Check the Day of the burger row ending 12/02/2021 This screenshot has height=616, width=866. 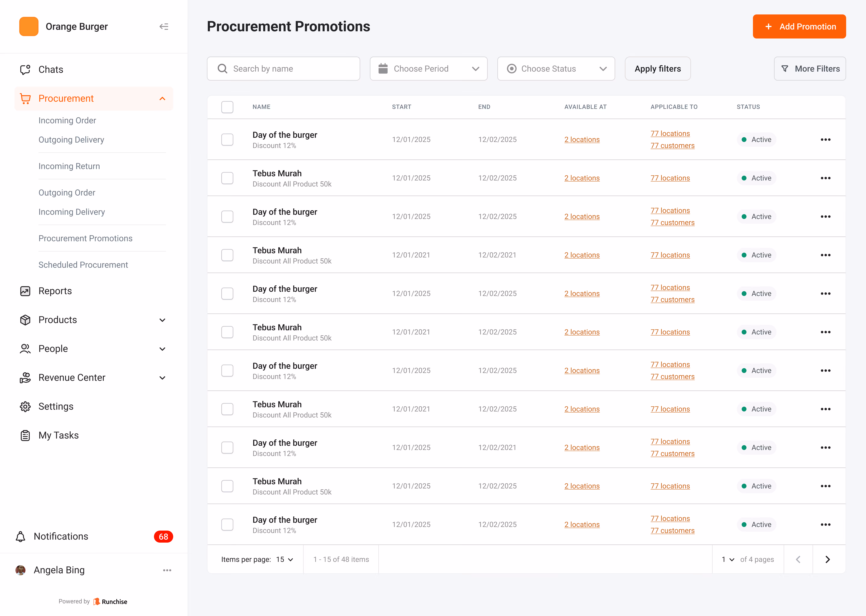pos(227,448)
